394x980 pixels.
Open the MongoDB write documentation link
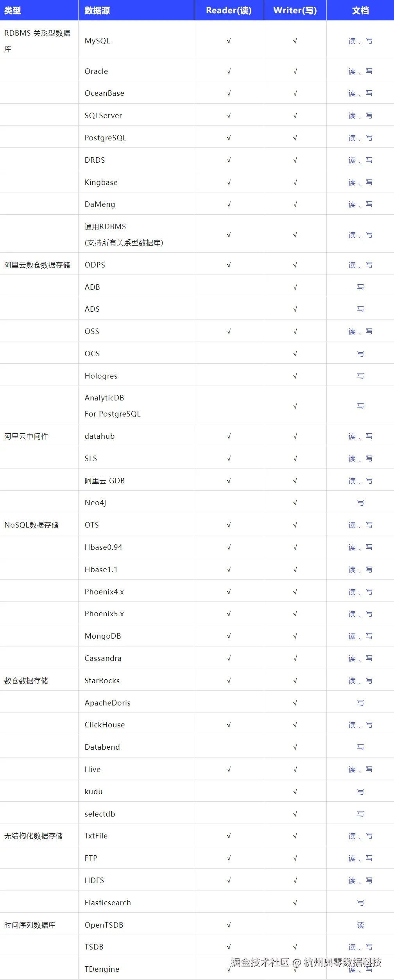point(369,636)
